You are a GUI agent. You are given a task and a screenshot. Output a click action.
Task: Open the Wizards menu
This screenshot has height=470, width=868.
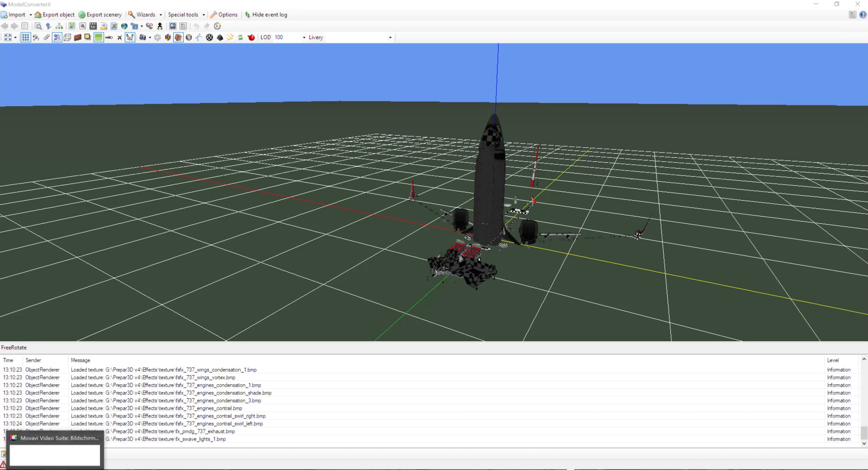click(146, 15)
